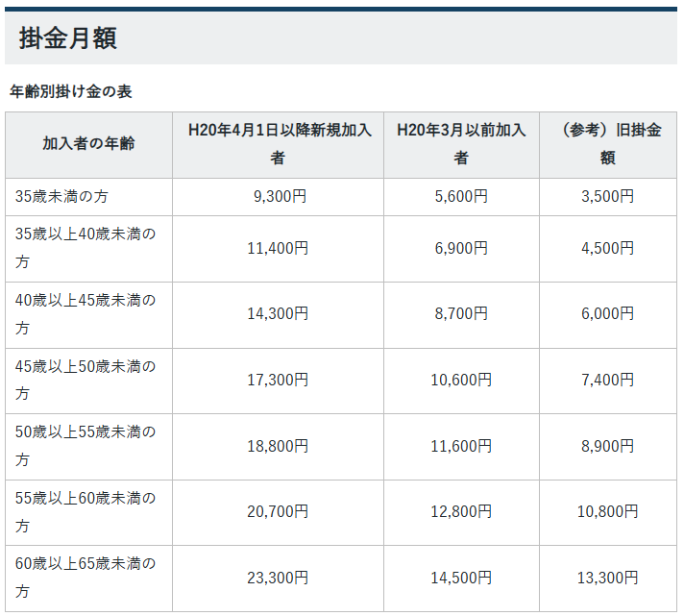Select the （参考）旧掛金額 column header
This screenshot has width=684, height=616.
coord(607,144)
